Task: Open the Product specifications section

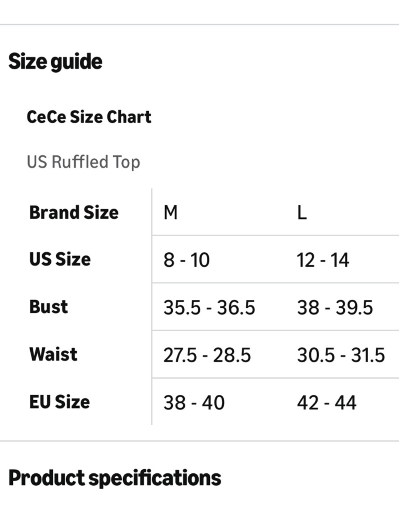Action: [115, 478]
